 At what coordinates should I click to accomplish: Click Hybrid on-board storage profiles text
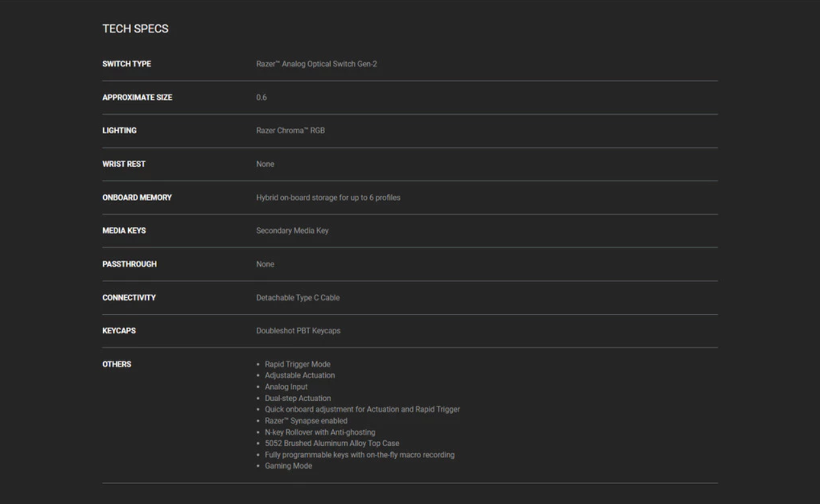pos(328,198)
